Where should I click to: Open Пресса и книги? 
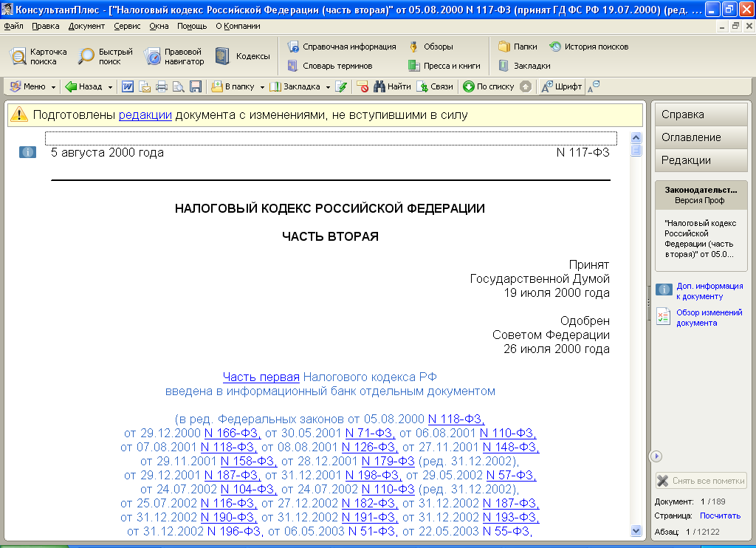tap(444, 66)
